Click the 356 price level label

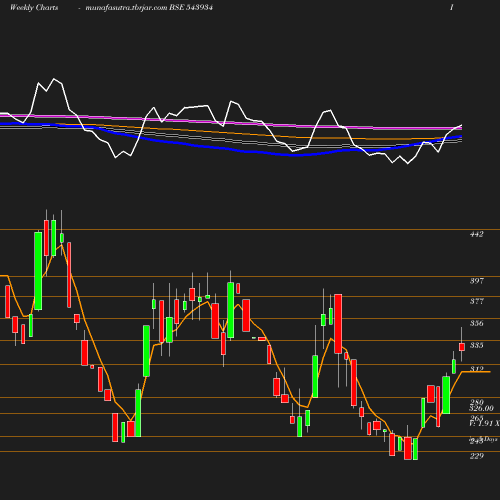tap(477, 323)
